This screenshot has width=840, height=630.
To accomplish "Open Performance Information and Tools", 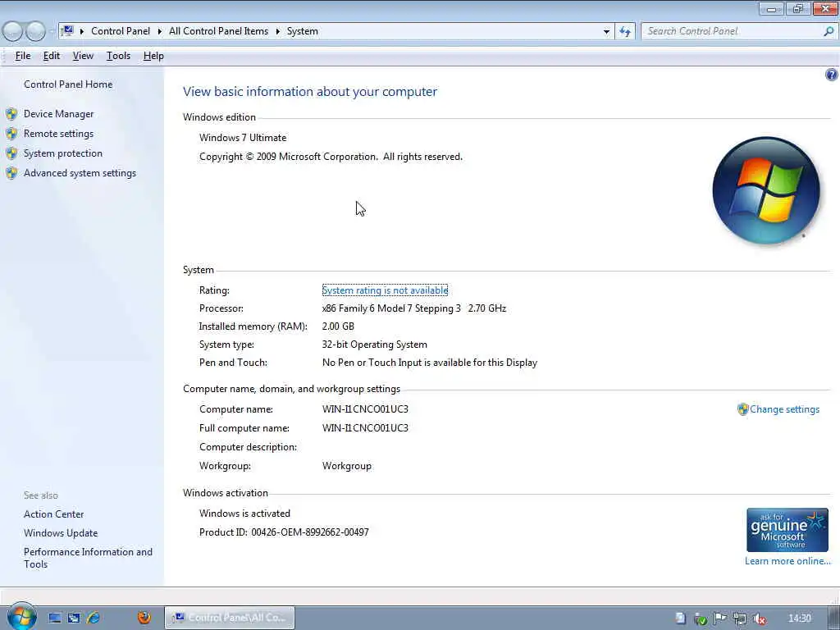I will click(x=88, y=558).
